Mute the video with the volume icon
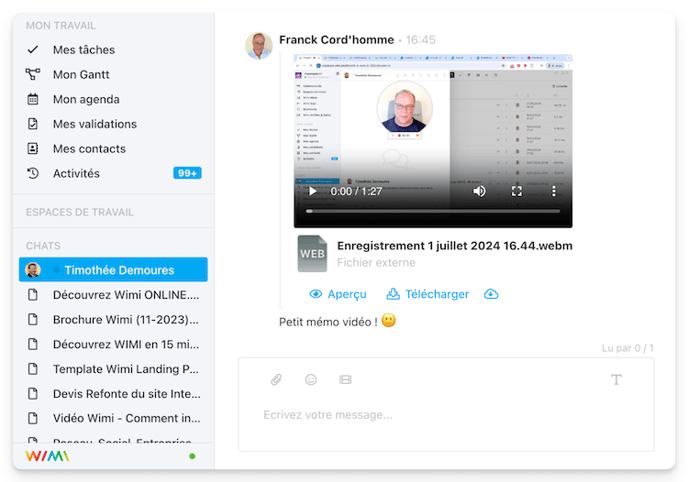Viewport: 688px width, 482px height. pos(479,191)
